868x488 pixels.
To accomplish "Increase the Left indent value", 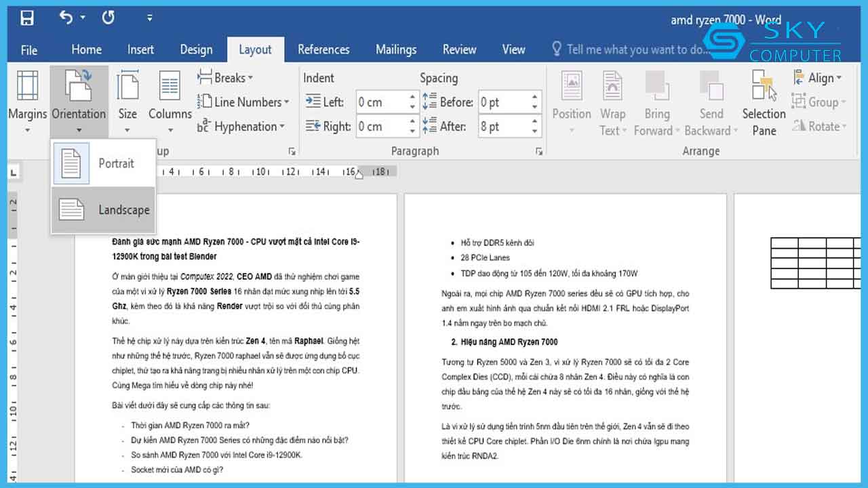I will pyautogui.click(x=412, y=97).
